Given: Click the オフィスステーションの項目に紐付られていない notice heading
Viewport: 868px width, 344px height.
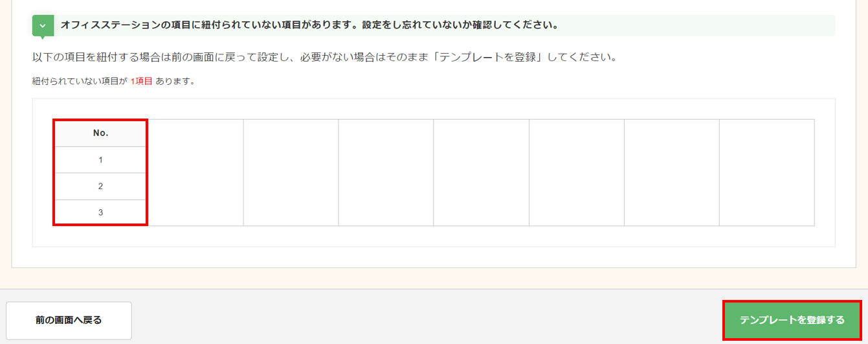Looking at the screenshot, I should click(309, 25).
